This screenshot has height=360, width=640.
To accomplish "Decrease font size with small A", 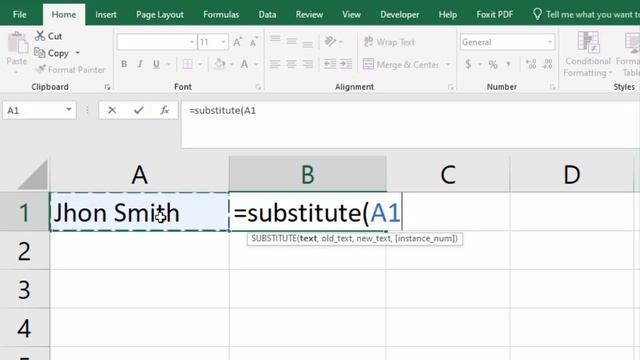I will (253, 42).
